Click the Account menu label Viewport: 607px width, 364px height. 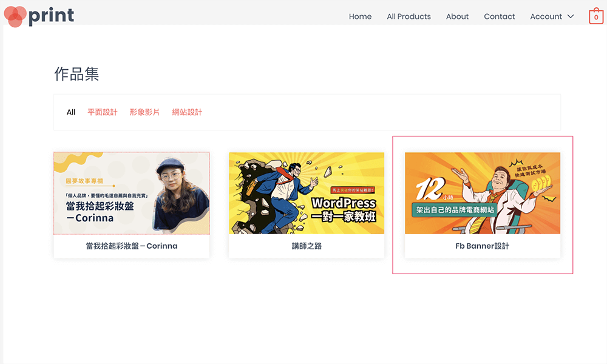pyautogui.click(x=546, y=16)
